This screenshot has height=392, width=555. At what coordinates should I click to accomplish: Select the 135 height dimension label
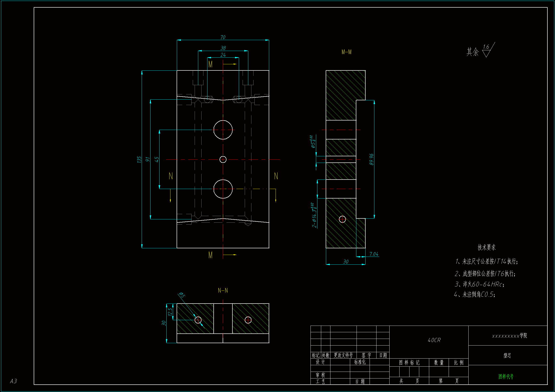pyautogui.click(x=139, y=159)
